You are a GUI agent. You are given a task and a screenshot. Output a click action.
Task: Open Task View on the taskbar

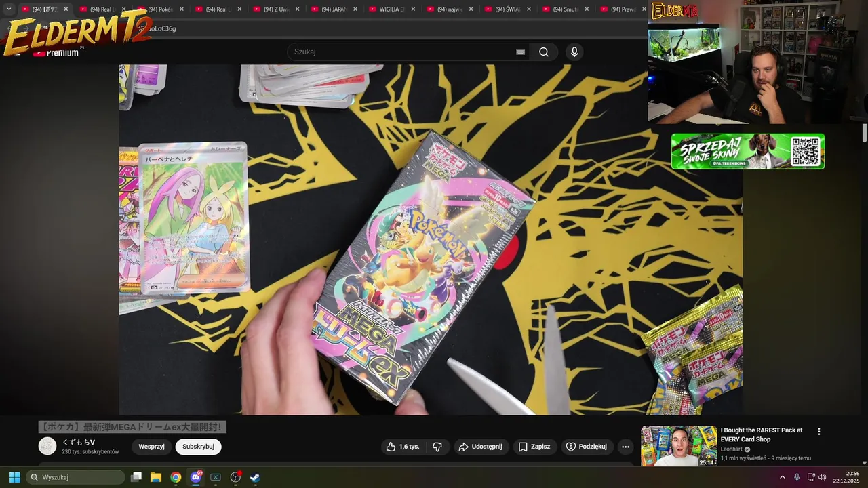tap(136, 477)
